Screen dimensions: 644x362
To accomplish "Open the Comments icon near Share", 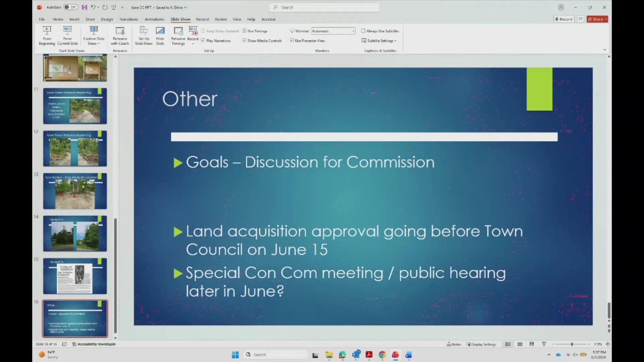I will click(581, 19).
